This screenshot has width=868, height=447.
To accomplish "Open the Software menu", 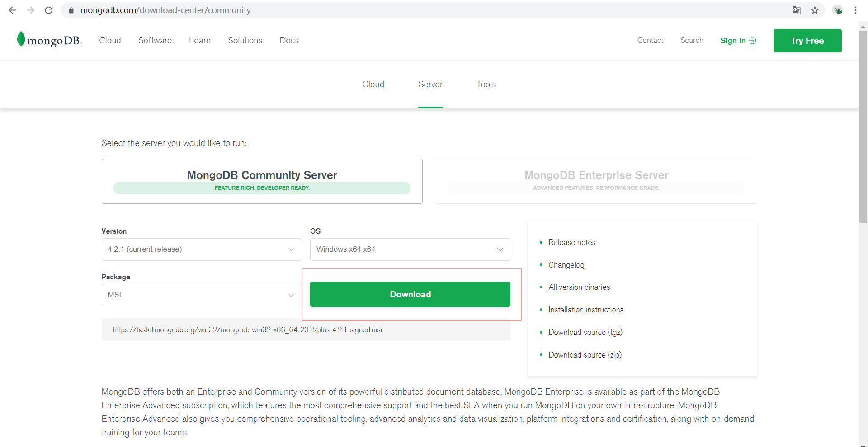I will click(x=155, y=40).
